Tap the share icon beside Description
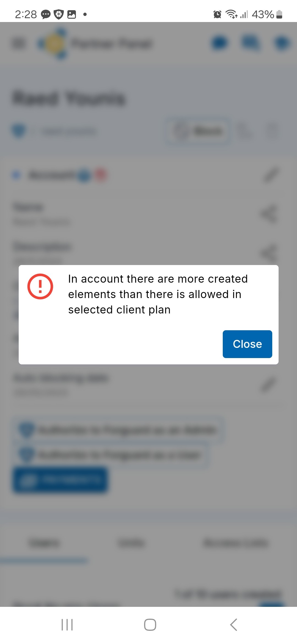Screen dimensions: 297x644 269,253
